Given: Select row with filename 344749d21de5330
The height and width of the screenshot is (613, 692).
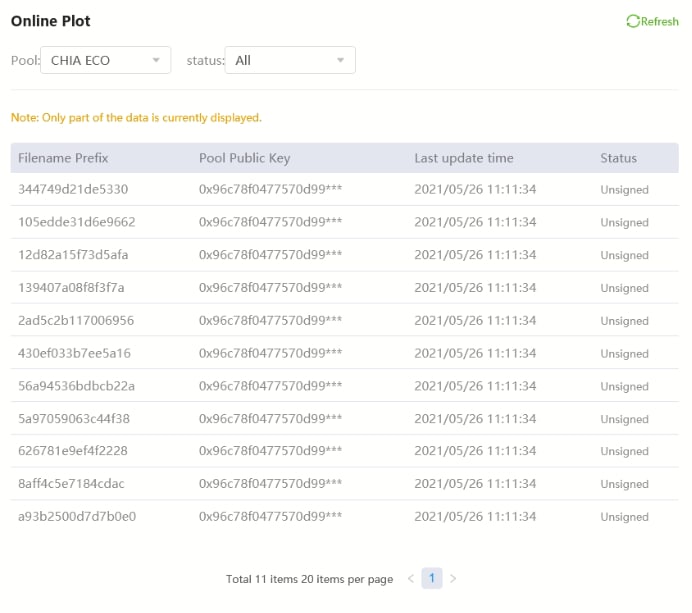Looking at the screenshot, I should click(x=345, y=189).
